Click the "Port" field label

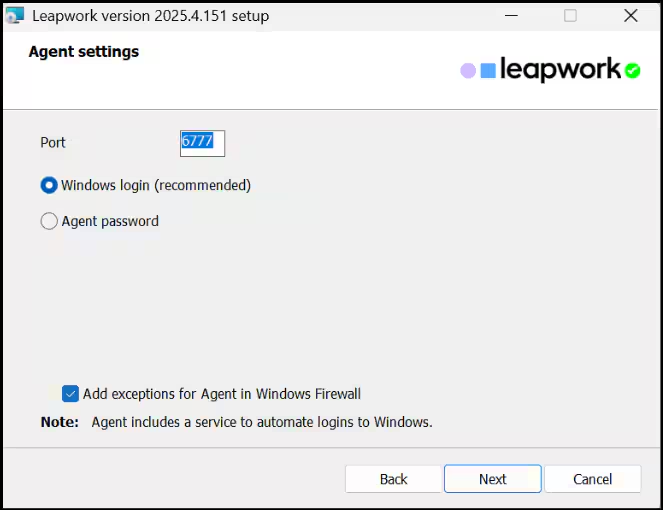(53, 142)
